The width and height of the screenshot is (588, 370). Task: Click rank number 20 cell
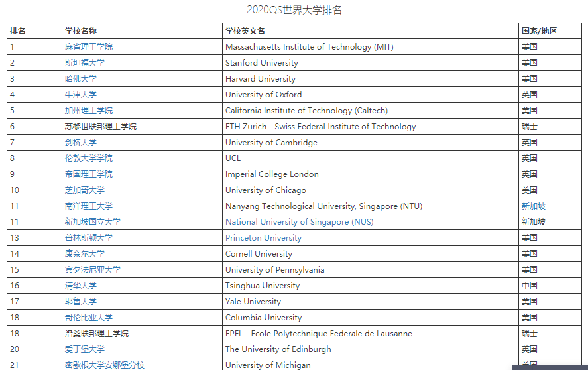(x=34, y=349)
